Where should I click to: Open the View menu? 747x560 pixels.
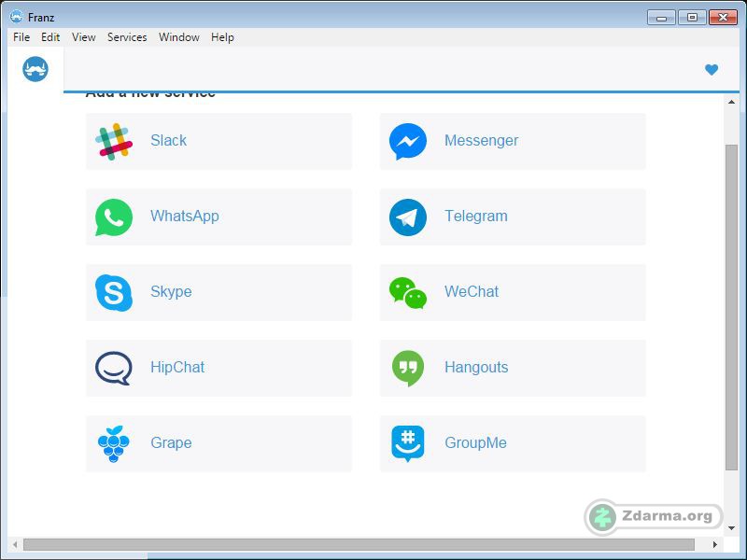pyautogui.click(x=84, y=37)
